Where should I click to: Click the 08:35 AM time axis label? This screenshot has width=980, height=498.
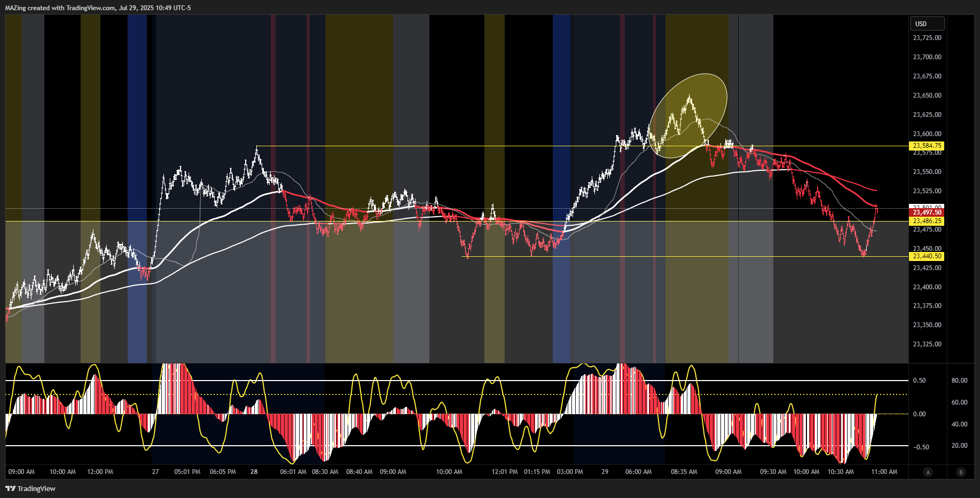tap(684, 472)
